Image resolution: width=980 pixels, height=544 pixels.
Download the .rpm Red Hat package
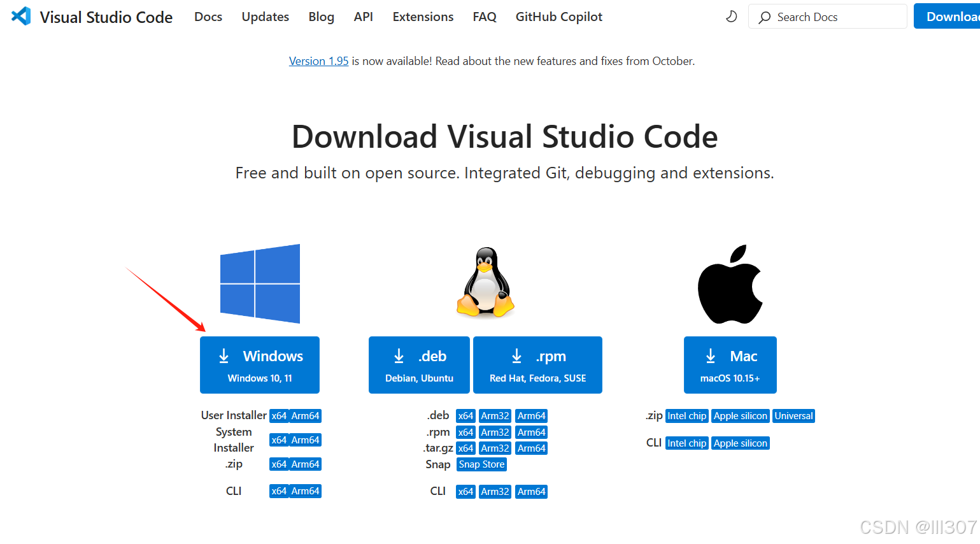tap(538, 365)
